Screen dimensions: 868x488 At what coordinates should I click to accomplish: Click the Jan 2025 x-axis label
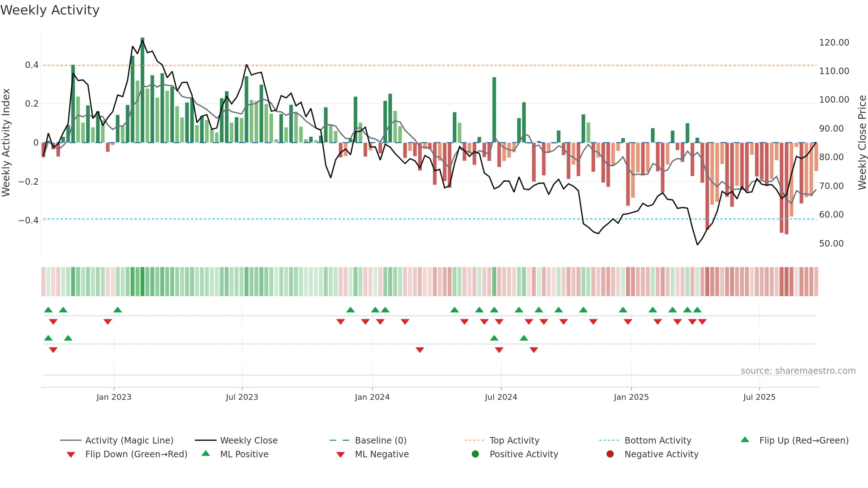click(x=631, y=397)
